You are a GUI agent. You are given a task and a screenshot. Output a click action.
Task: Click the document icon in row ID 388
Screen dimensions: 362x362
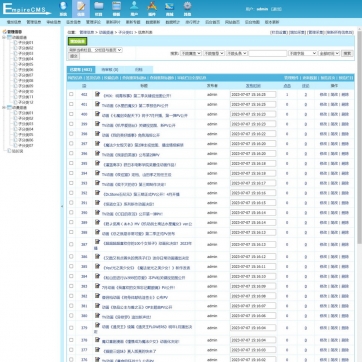tap(97, 232)
